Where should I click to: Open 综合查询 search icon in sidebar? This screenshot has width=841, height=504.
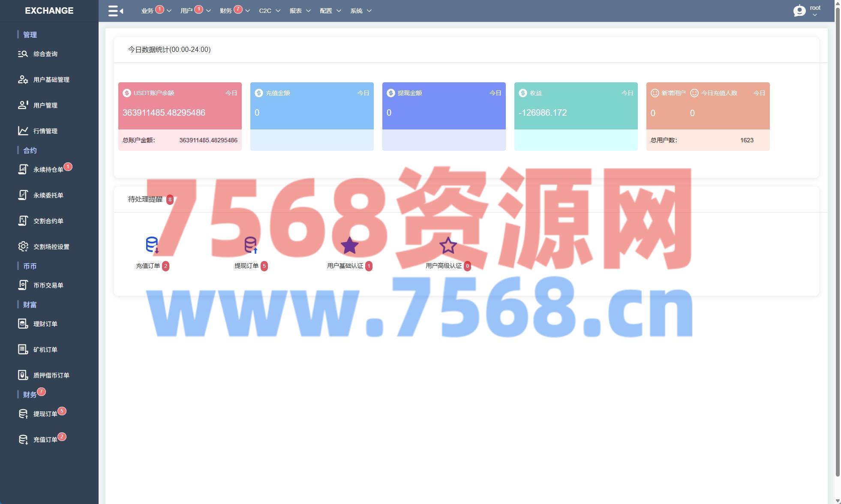[23, 54]
